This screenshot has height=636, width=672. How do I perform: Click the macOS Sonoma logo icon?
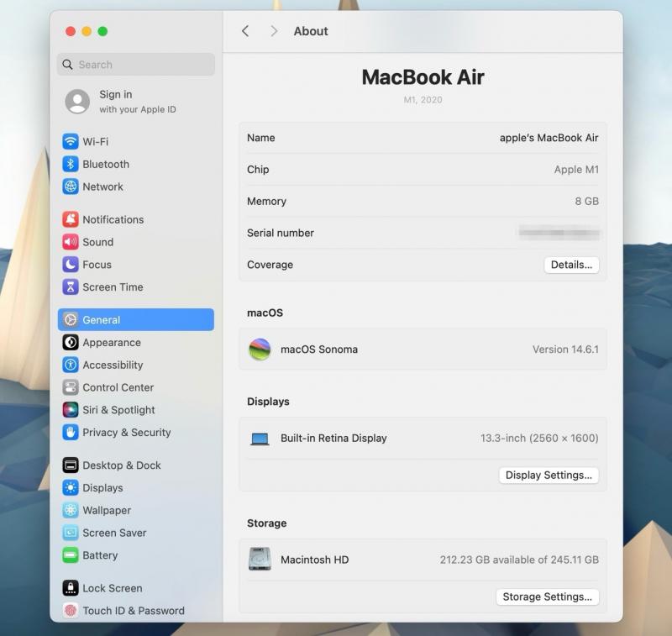pyautogui.click(x=260, y=349)
